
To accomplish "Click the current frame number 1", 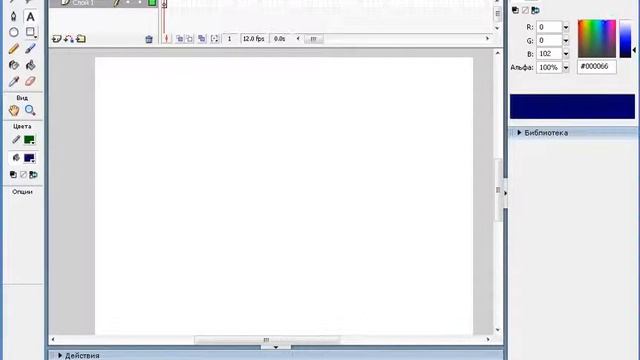I will [230, 39].
